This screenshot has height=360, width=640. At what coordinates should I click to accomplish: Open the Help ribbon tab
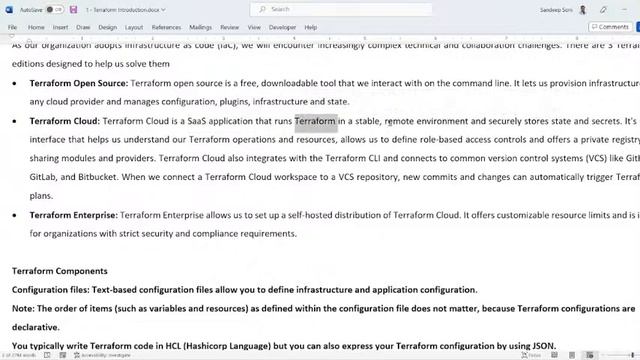tap(310, 27)
